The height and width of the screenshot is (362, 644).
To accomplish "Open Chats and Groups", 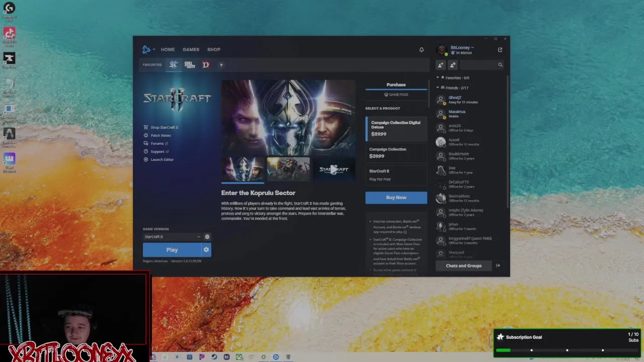I will [463, 265].
